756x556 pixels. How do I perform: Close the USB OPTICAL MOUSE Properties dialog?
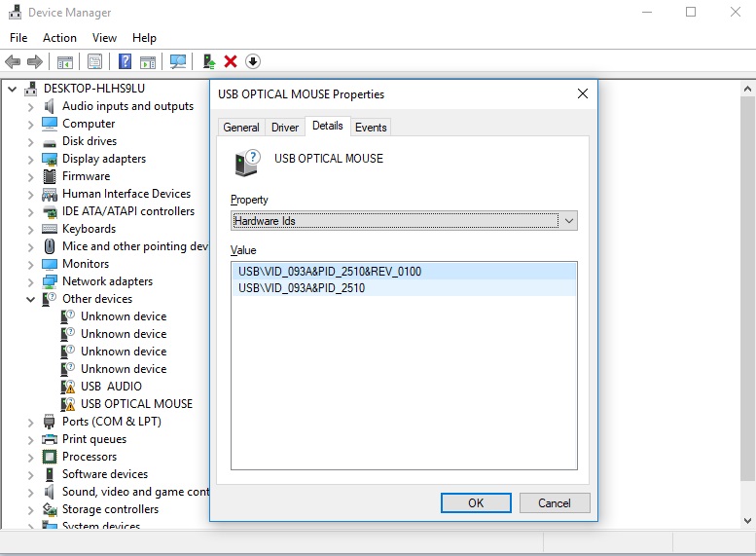[x=583, y=93]
